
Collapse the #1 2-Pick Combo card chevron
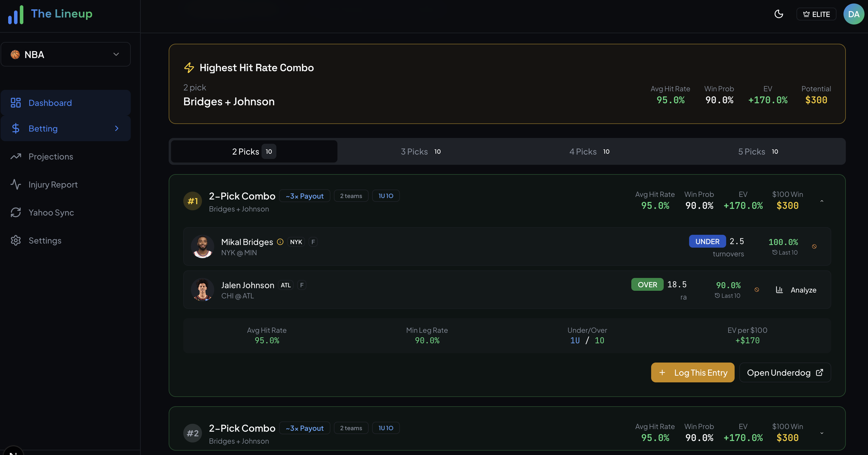click(822, 201)
